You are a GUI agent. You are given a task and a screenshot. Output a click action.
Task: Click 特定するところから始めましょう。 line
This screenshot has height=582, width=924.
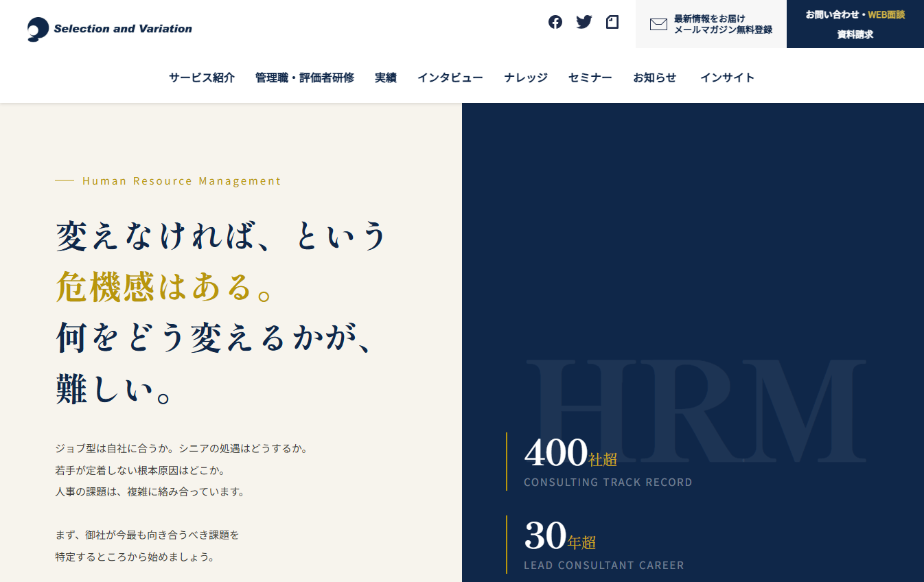[135, 557]
